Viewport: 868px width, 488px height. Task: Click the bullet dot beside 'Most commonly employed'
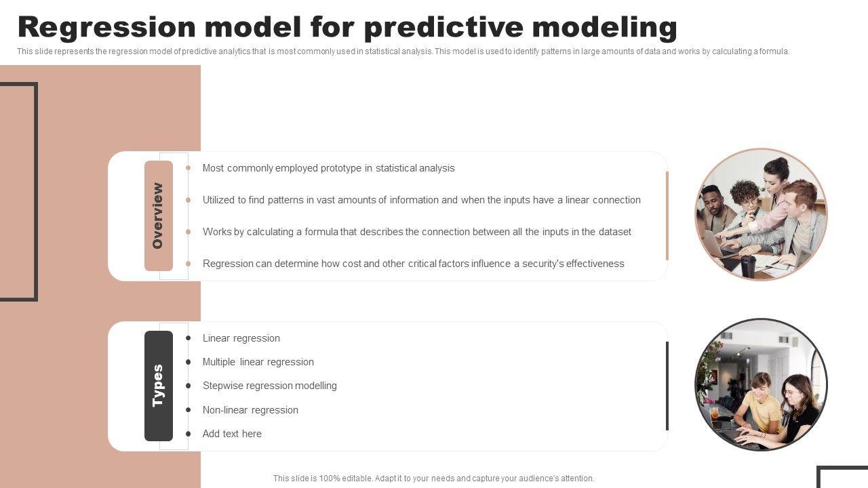[x=189, y=168]
